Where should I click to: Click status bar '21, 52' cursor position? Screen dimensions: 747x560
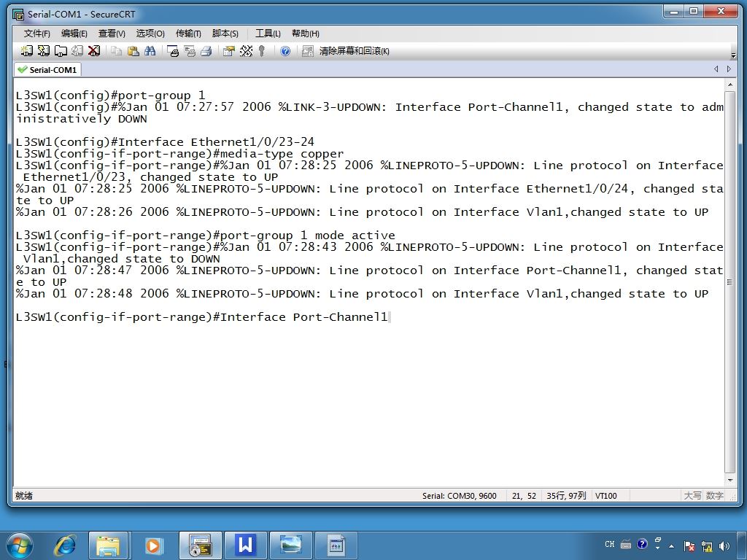coord(524,496)
